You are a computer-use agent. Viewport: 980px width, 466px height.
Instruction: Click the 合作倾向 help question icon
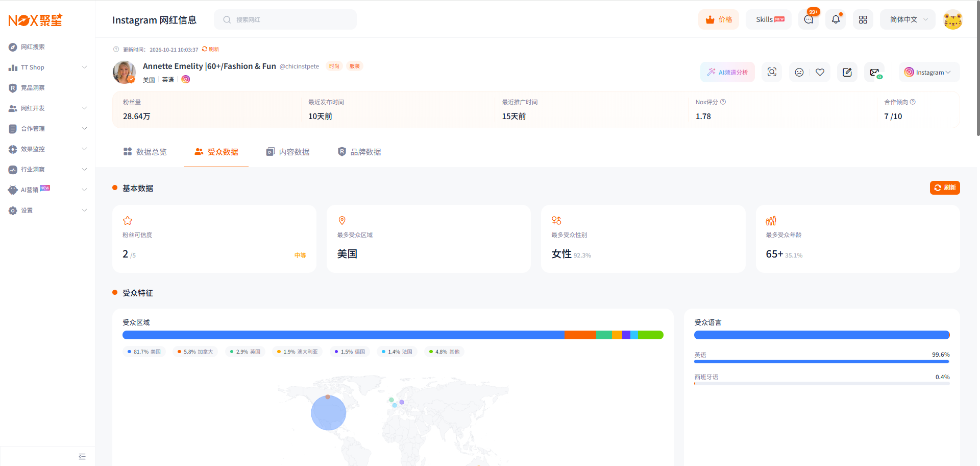point(913,102)
